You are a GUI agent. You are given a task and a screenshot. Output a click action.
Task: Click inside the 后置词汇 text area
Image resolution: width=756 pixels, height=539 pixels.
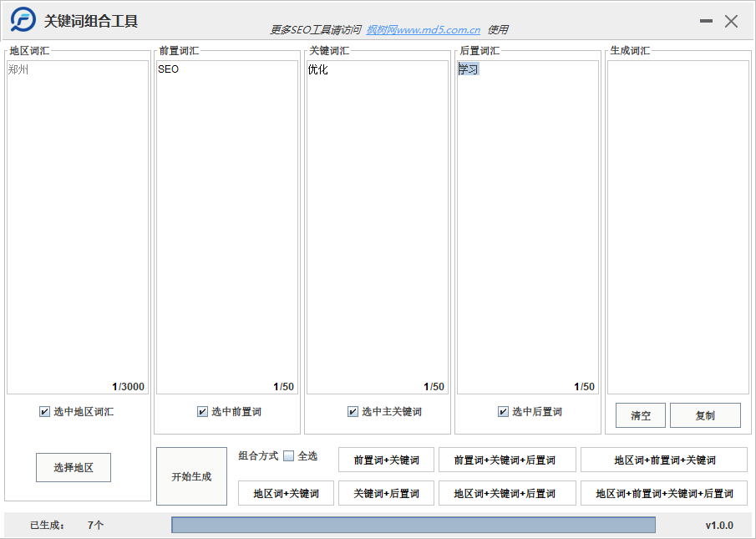528,227
